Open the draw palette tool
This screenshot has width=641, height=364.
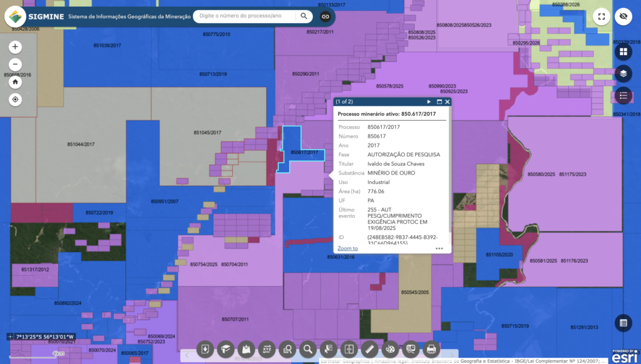click(x=390, y=349)
